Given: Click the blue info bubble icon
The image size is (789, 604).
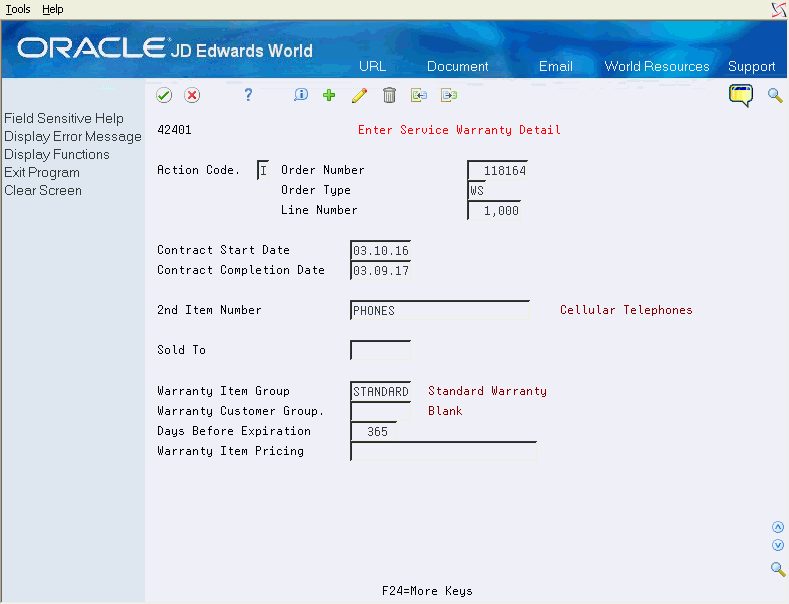Looking at the screenshot, I should tap(301, 95).
